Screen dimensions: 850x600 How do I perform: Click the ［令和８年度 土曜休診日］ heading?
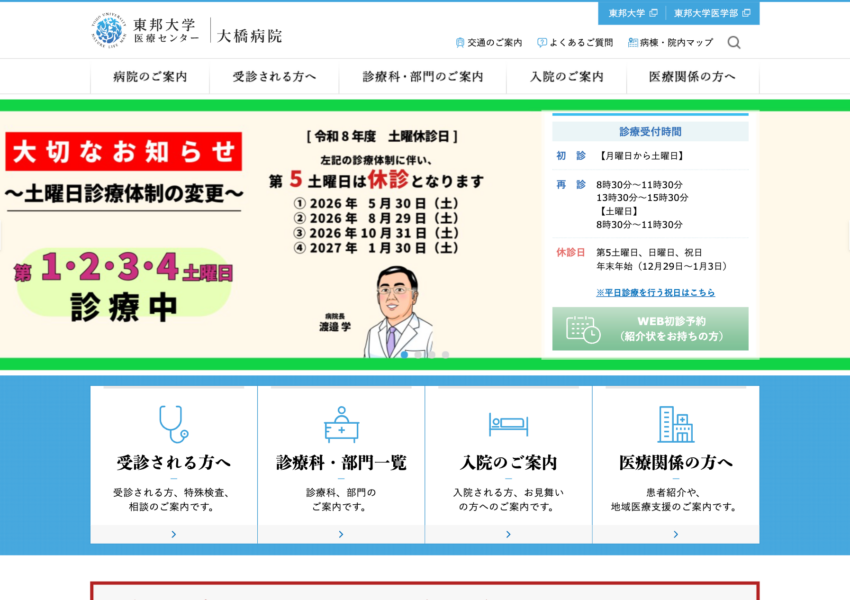coord(382,137)
